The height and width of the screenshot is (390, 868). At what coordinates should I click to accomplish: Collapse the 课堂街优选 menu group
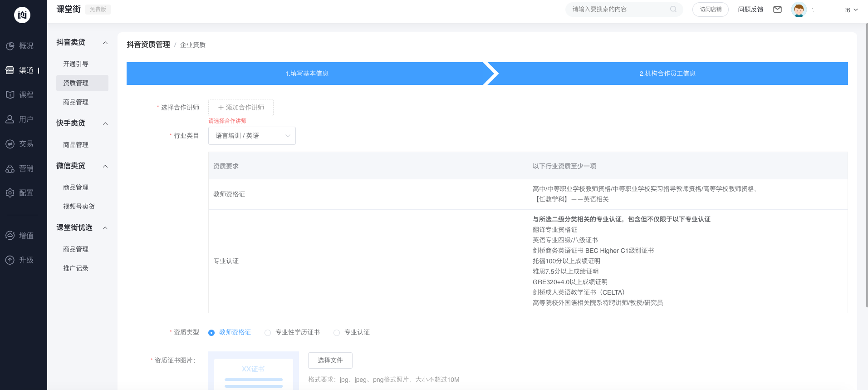(105, 228)
